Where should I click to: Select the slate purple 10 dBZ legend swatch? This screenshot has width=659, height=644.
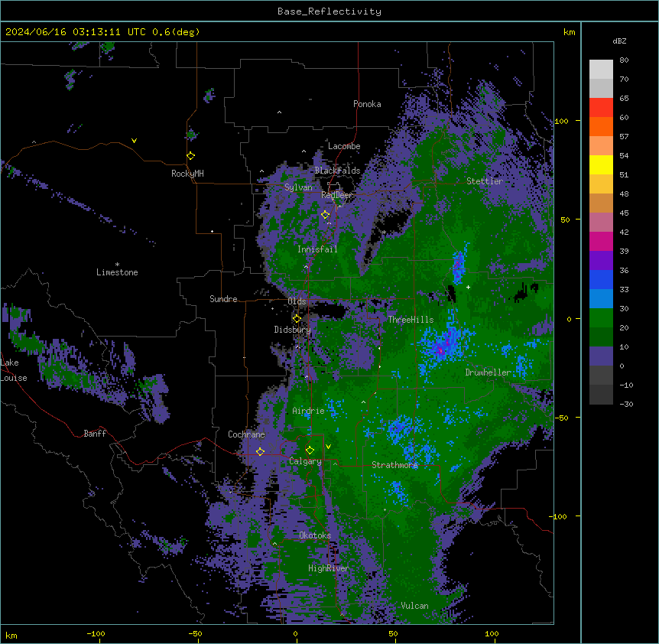[x=601, y=356]
